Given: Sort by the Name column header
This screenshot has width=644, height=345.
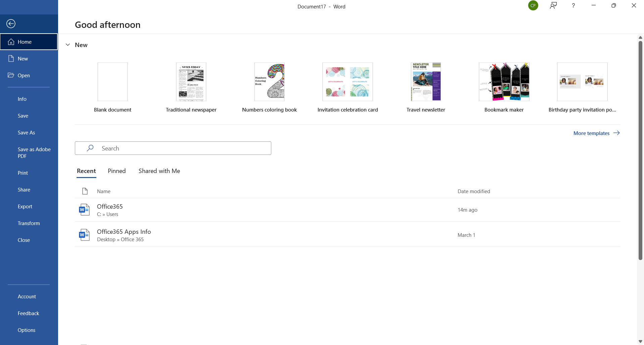Looking at the screenshot, I should (104, 191).
